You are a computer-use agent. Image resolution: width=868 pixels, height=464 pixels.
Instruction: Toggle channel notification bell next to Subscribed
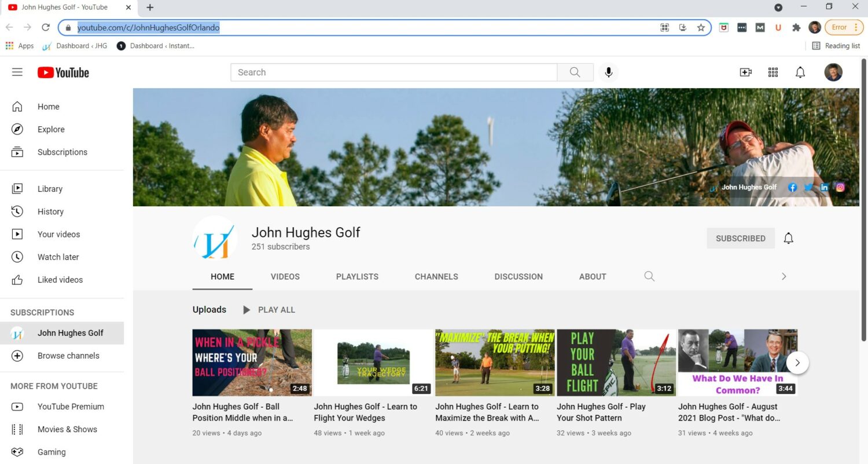coord(788,238)
